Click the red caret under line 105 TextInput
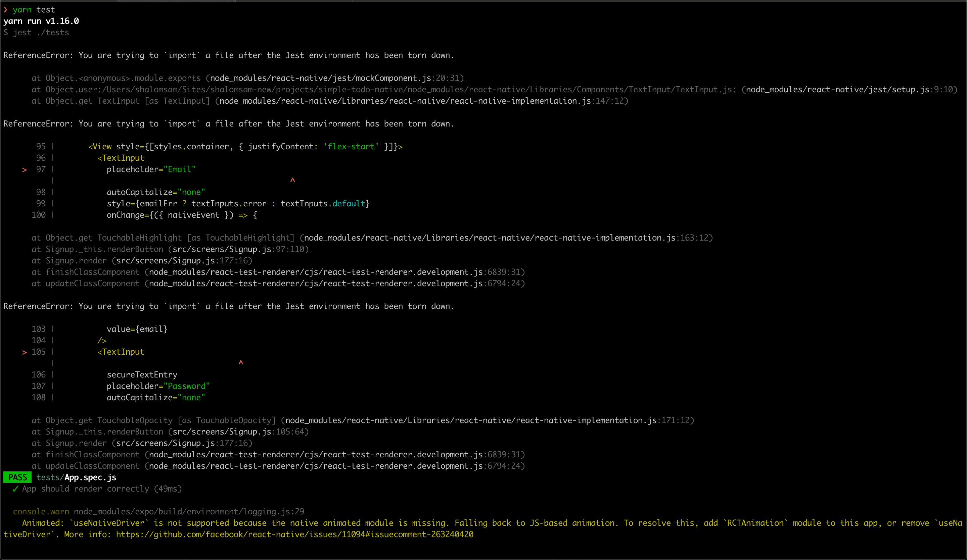Image resolution: width=967 pixels, height=560 pixels. coord(241,362)
